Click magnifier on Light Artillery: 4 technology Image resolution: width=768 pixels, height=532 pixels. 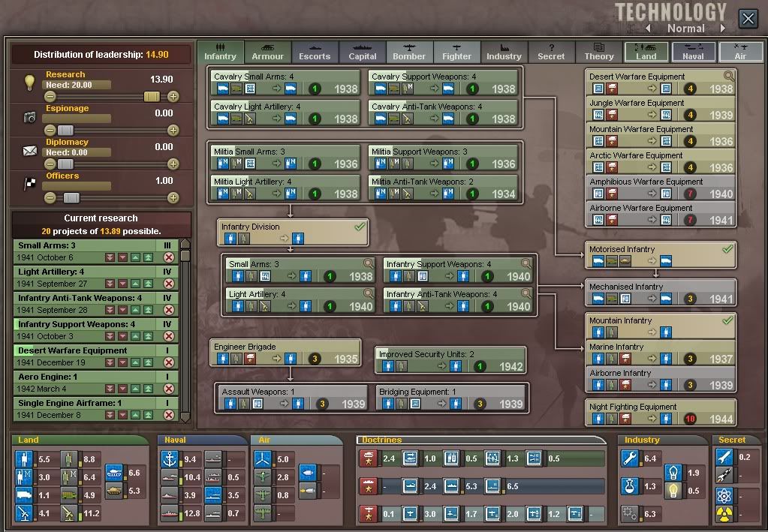pyautogui.click(x=369, y=293)
